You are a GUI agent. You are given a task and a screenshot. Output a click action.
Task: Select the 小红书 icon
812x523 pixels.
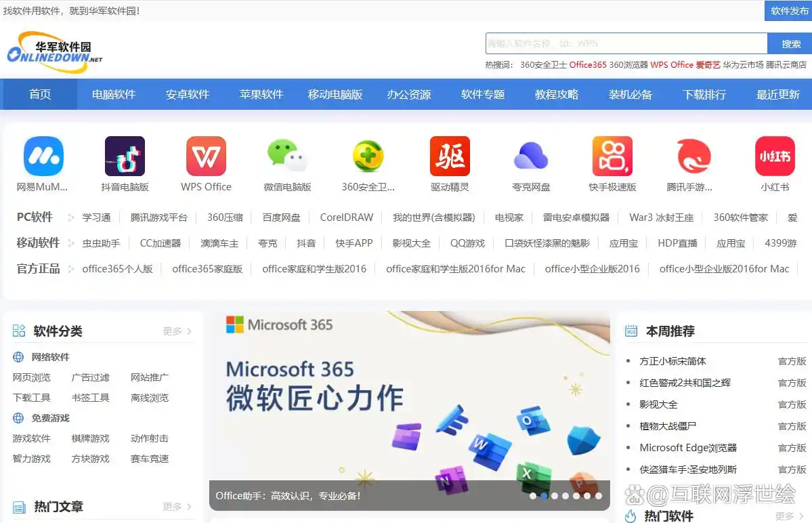tap(775, 157)
